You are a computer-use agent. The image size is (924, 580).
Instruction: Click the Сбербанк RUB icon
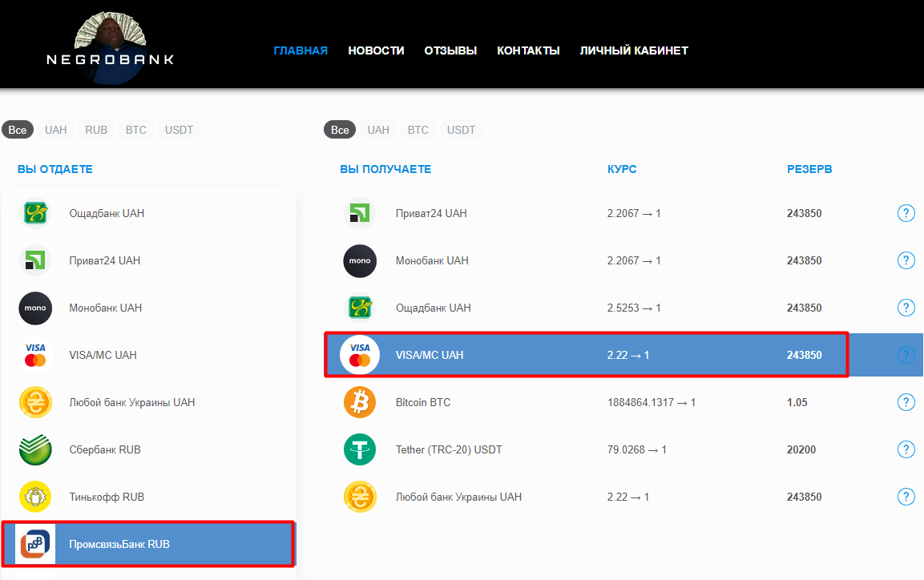coord(35,449)
